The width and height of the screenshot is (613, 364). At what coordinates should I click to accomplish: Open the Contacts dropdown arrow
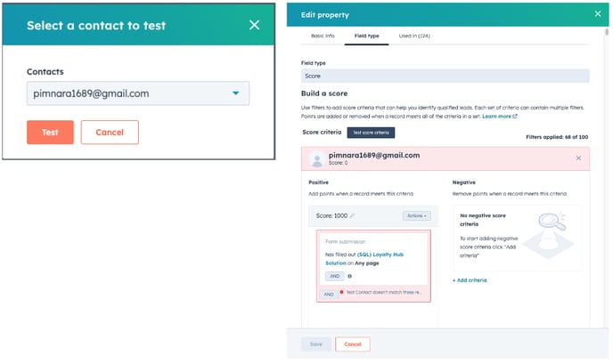[235, 93]
